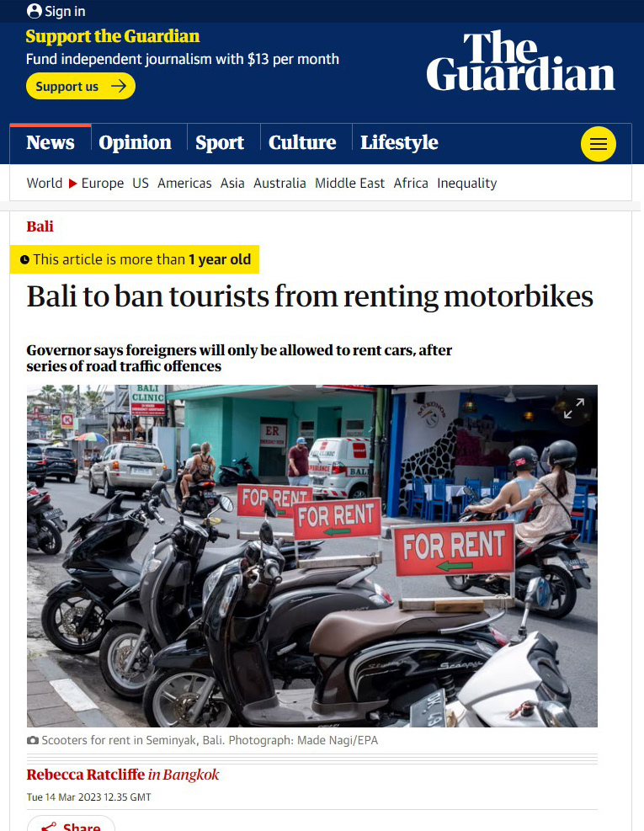Image resolution: width=644 pixels, height=831 pixels.
Task: Click the arrow inside Support us button
Action: (x=119, y=86)
